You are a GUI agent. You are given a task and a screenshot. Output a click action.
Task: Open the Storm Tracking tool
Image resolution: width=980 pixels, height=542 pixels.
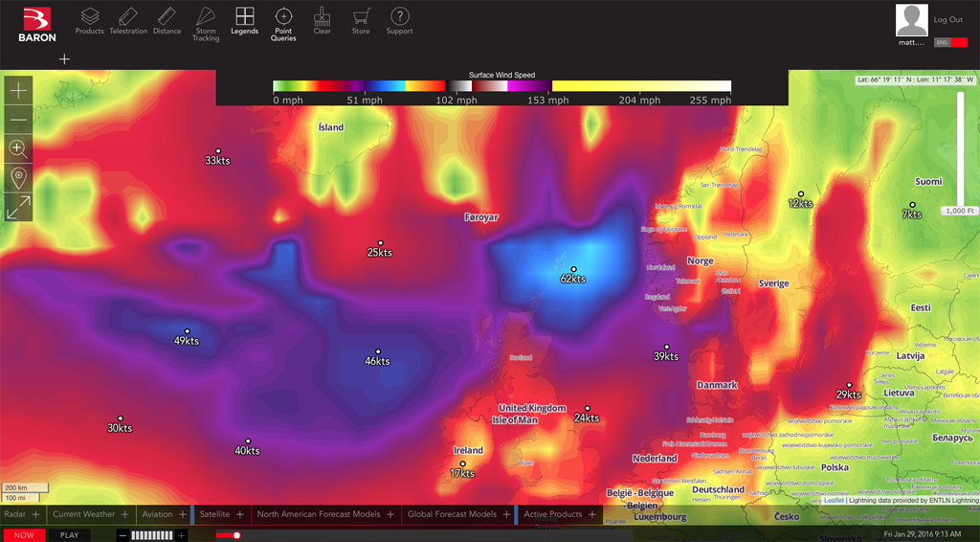click(x=206, y=24)
